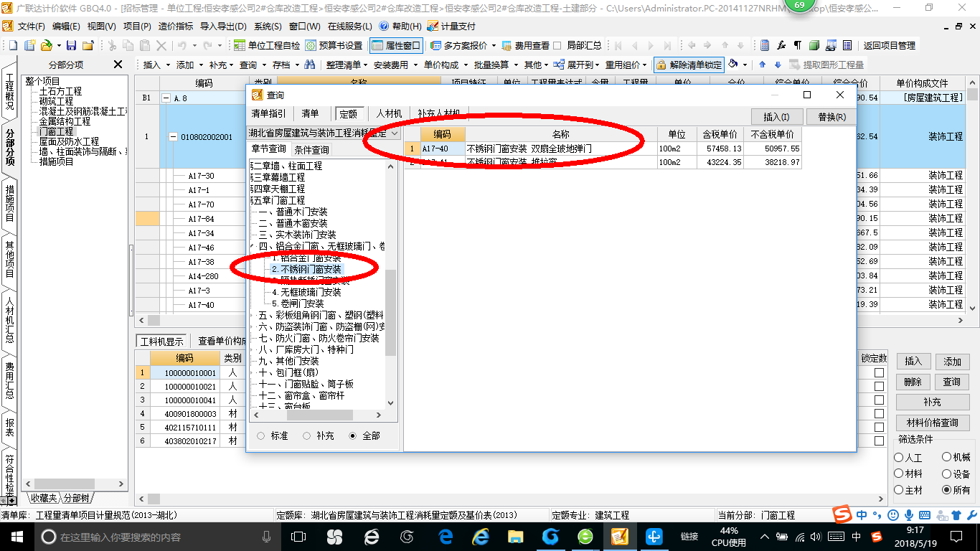Image resolution: width=980 pixels, height=551 pixels.
Task: Open the calculator icon in top toolbar
Action: tap(765, 45)
